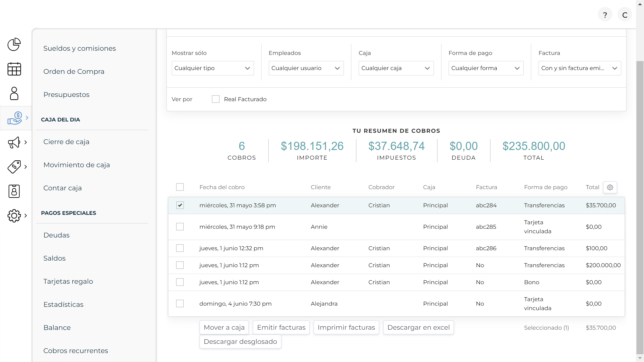Uncheck the 31 mayo 3:58 pm row

(180, 205)
